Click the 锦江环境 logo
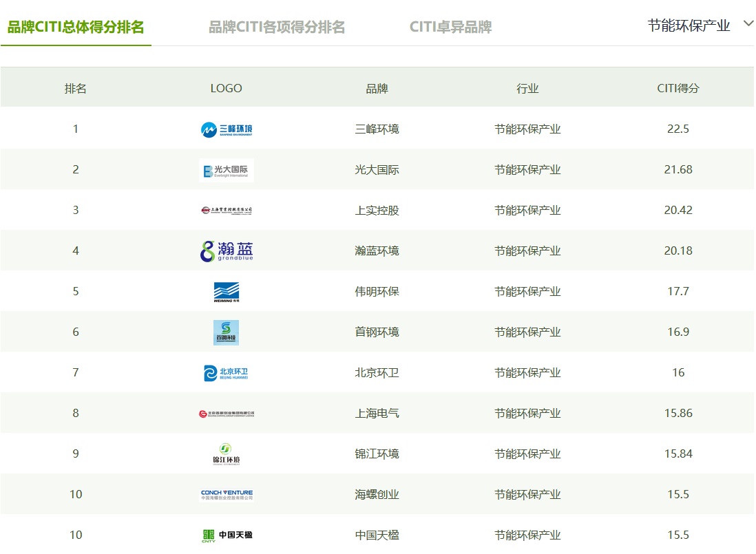This screenshot has height=554, width=756. click(x=227, y=454)
